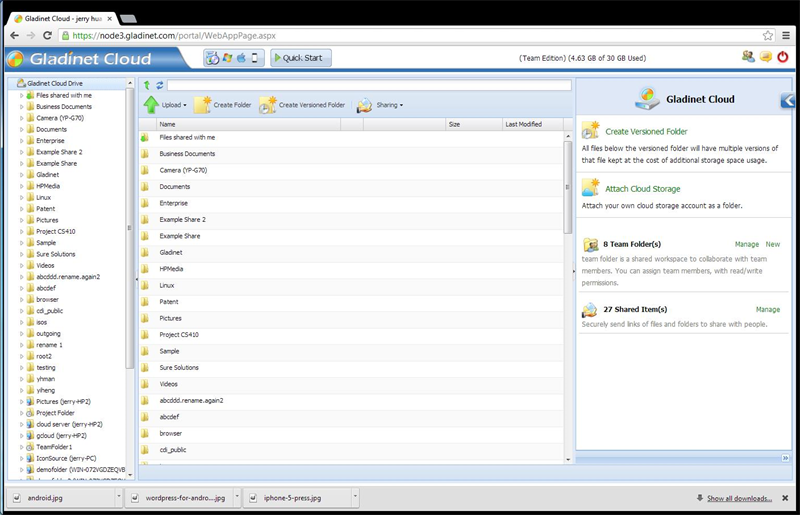Click double-arrow icon at right panel bottom
The height and width of the screenshot is (515, 800).
pos(785,458)
